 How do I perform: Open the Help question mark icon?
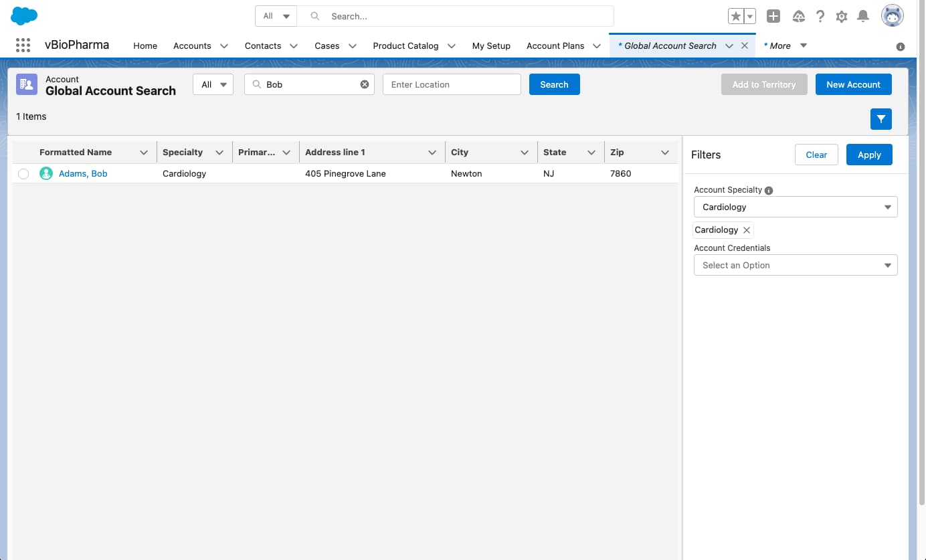pyautogui.click(x=820, y=17)
